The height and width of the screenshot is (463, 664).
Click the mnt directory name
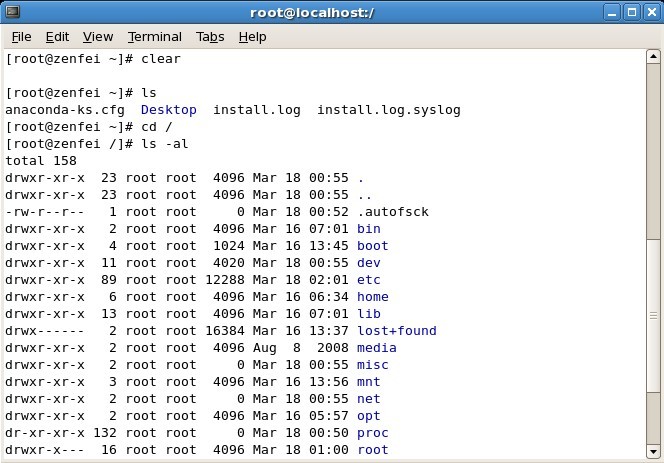(x=369, y=381)
